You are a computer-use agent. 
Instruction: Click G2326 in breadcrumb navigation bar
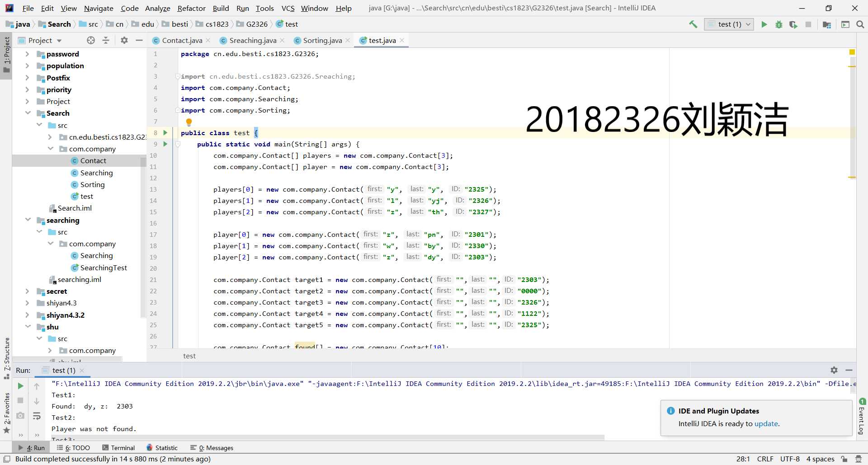click(x=252, y=24)
